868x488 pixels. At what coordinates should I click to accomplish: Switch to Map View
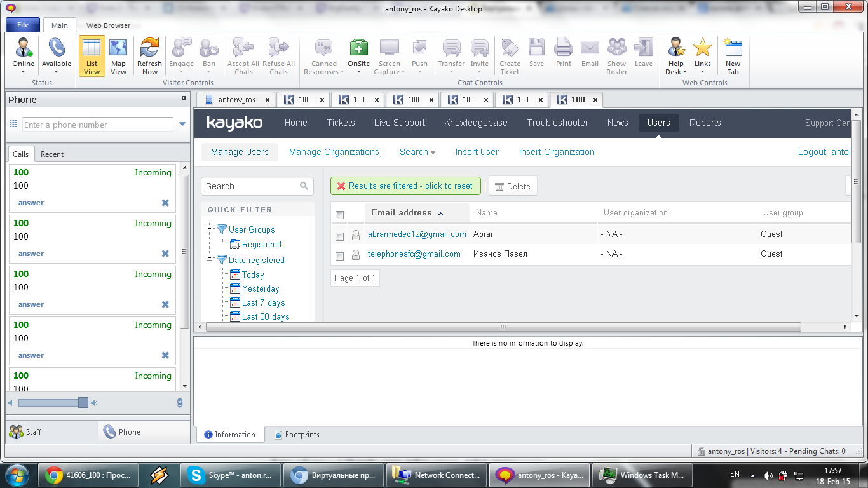pos(118,56)
